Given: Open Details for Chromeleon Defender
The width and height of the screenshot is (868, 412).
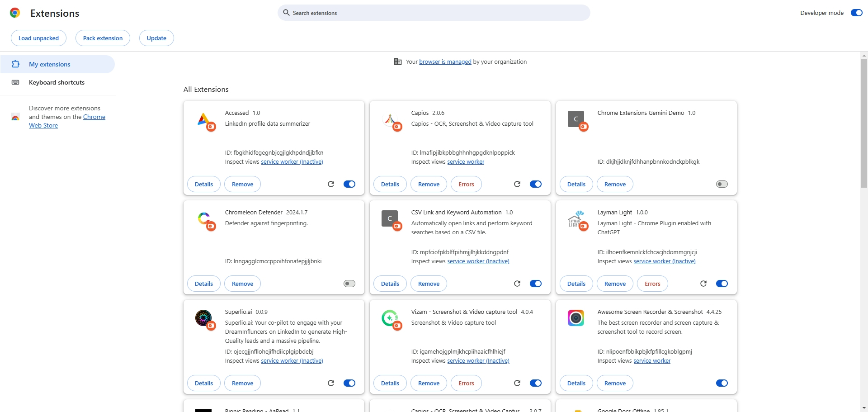Looking at the screenshot, I should 204,284.
